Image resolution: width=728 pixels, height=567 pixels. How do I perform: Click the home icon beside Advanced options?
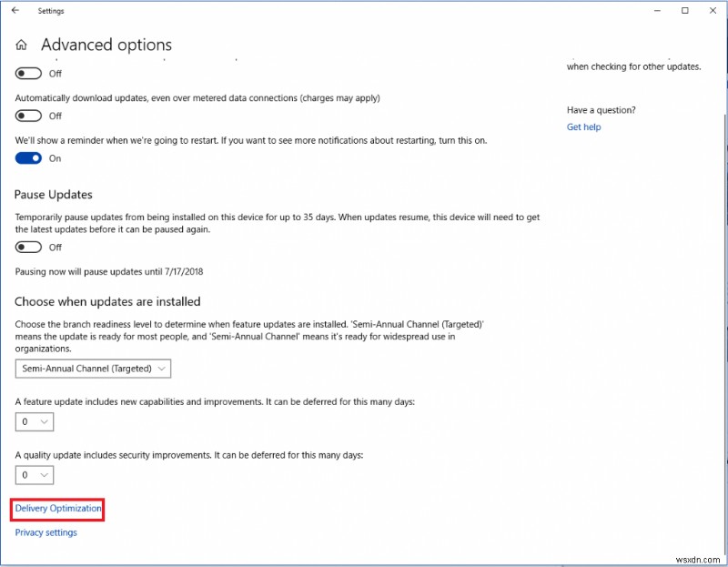coord(21,44)
